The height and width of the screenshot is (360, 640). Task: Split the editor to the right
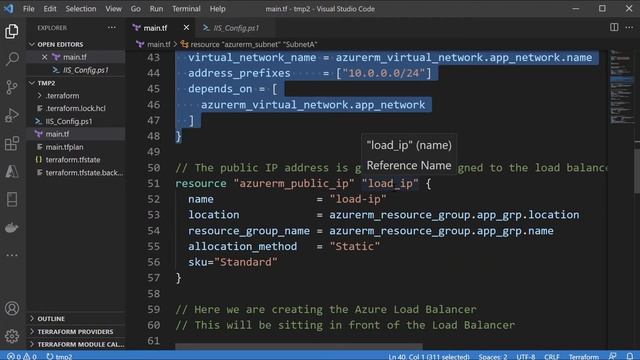[x=614, y=27]
